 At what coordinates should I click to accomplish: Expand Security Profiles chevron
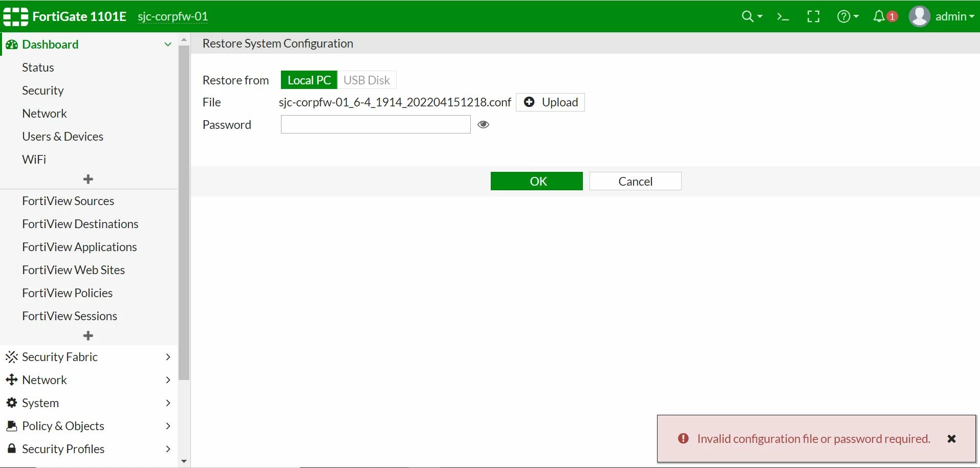pyautogui.click(x=168, y=449)
